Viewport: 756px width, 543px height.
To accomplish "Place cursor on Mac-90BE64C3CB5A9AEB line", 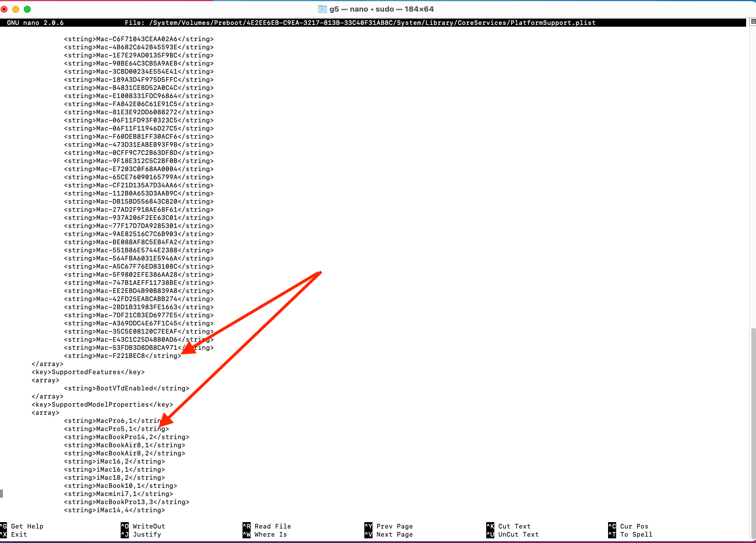I will [139, 63].
